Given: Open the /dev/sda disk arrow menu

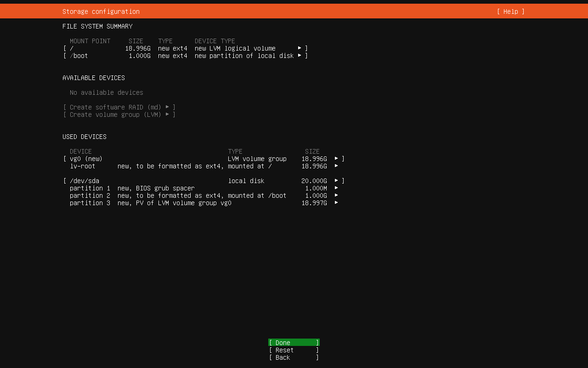Looking at the screenshot, I should click(x=336, y=180).
